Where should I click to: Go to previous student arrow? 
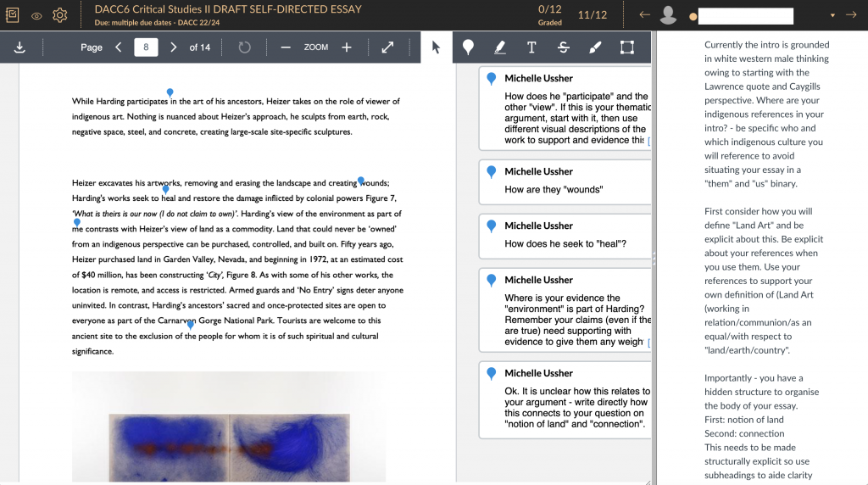[x=644, y=15]
